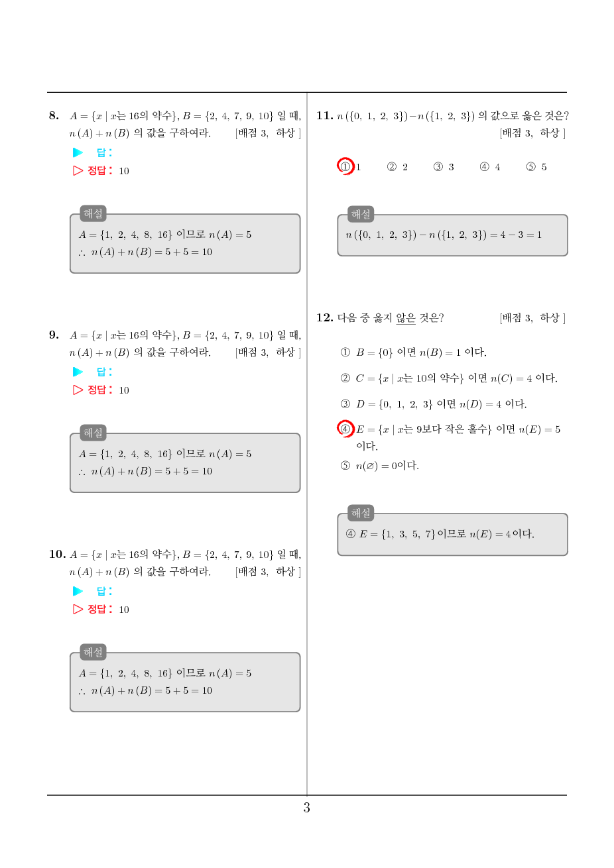Select option ② with value 2

tap(397, 167)
